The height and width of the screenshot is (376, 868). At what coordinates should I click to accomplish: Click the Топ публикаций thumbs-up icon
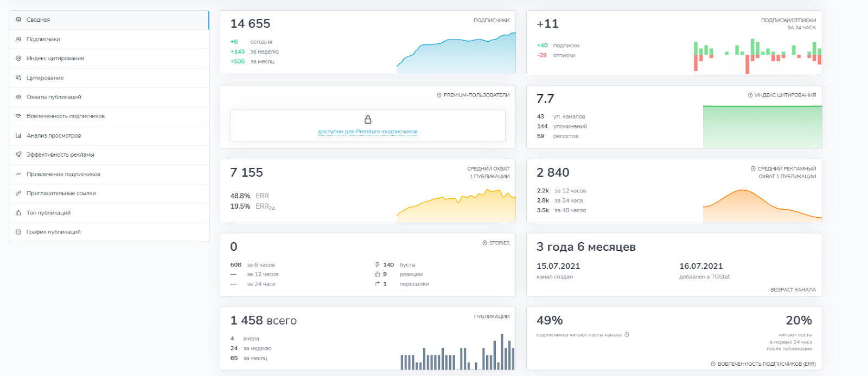click(18, 213)
